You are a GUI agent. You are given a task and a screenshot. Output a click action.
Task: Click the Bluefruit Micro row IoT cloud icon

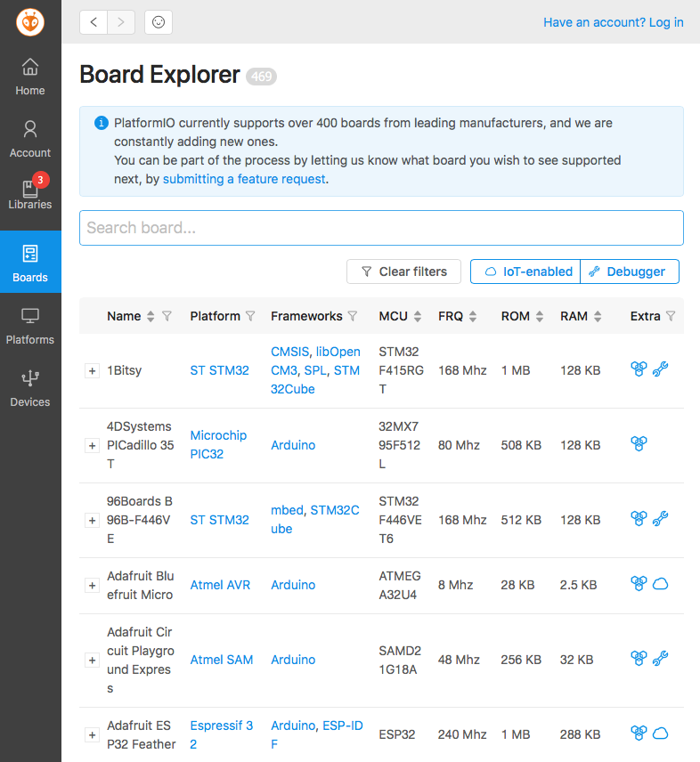tap(660, 583)
